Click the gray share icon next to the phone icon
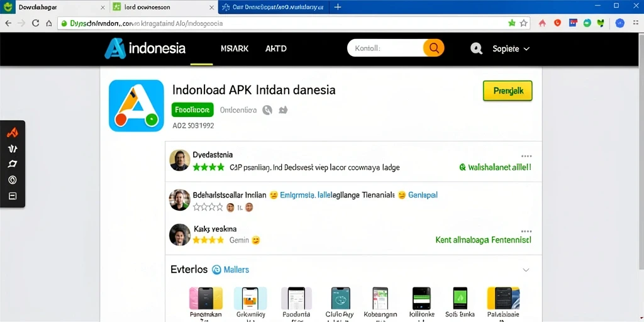This screenshot has height=322, width=644. (284, 110)
